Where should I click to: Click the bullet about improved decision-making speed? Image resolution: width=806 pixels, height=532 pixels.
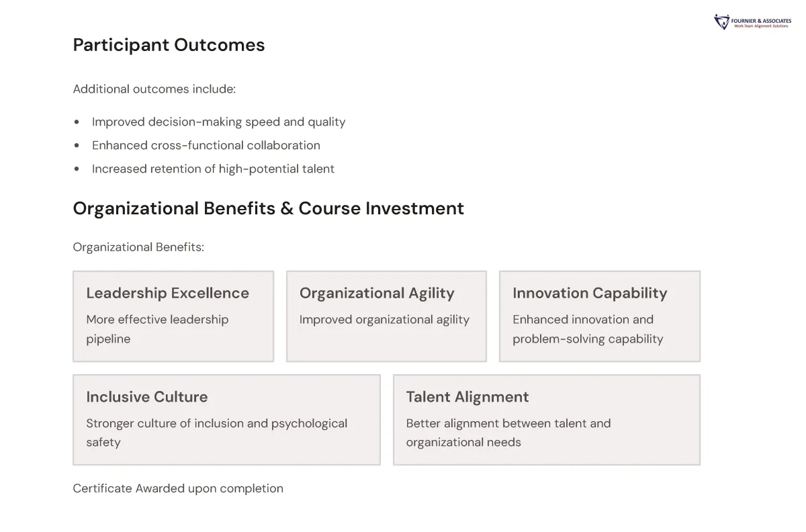point(218,122)
